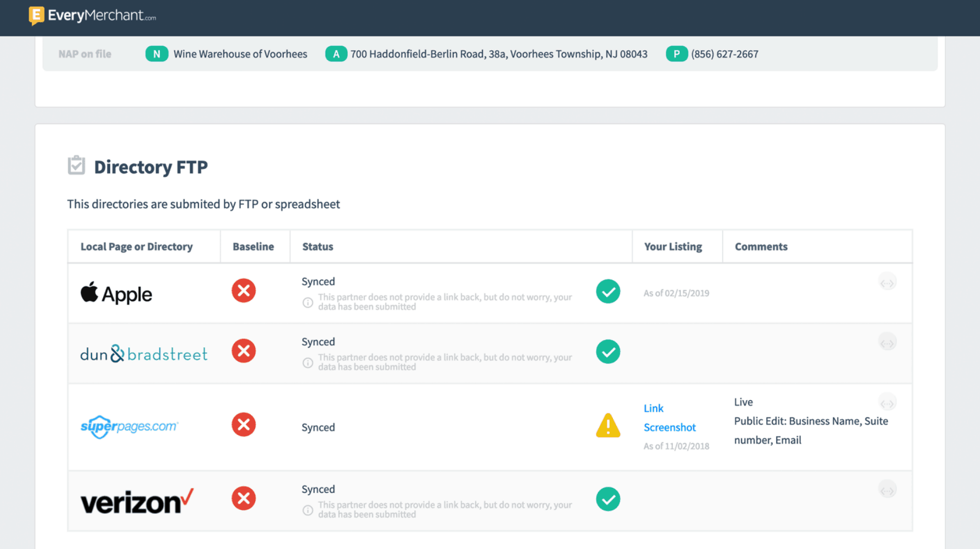Click the green N name badge
The image size is (980, 549).
(x=157, y=54)
